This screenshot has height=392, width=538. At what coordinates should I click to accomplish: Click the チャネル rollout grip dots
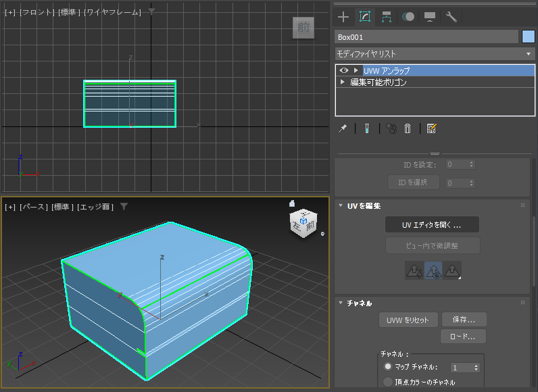coord(522,303)
